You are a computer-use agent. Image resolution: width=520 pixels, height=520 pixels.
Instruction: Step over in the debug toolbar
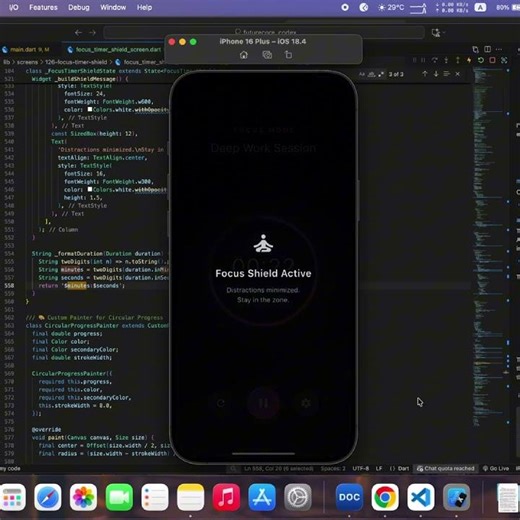click(x=435, y=60)
